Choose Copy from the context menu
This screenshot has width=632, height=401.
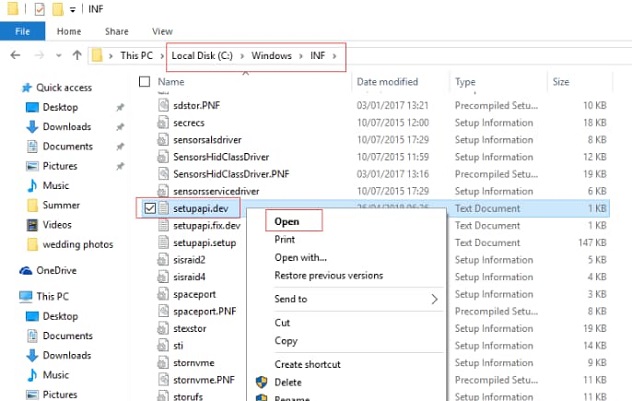(x=286, y=341)
